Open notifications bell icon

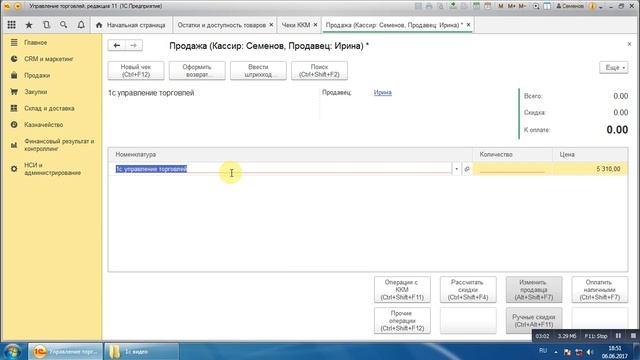[x=81, y=25]
